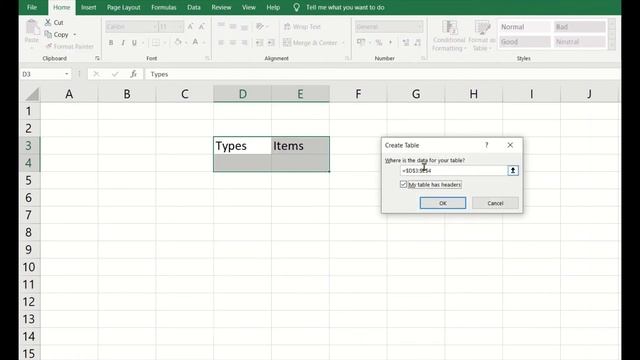640x360 pixels.
Task: Click the formula bar Cancel X icon
Action: pos(96,74)
